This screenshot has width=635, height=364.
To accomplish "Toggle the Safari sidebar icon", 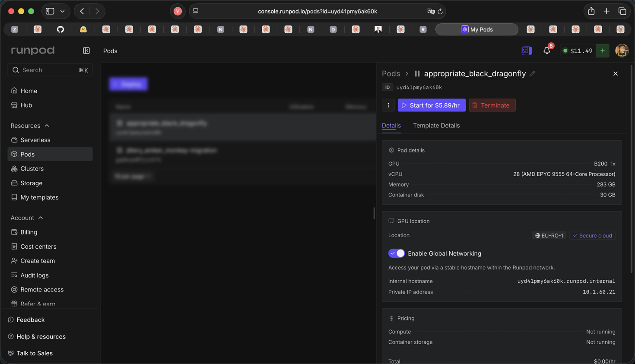I will click(50, 11).
